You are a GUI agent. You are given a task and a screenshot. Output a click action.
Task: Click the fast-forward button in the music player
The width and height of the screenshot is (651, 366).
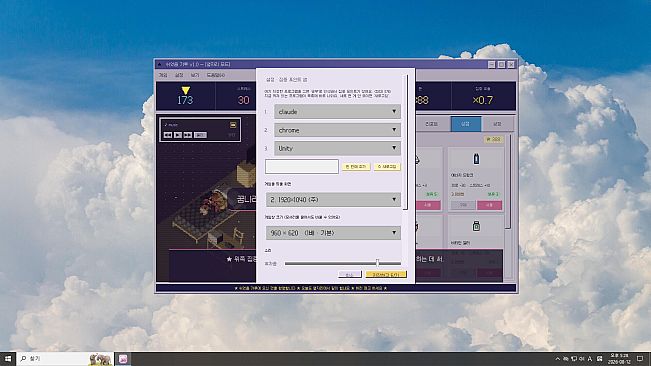coord(188,135)
